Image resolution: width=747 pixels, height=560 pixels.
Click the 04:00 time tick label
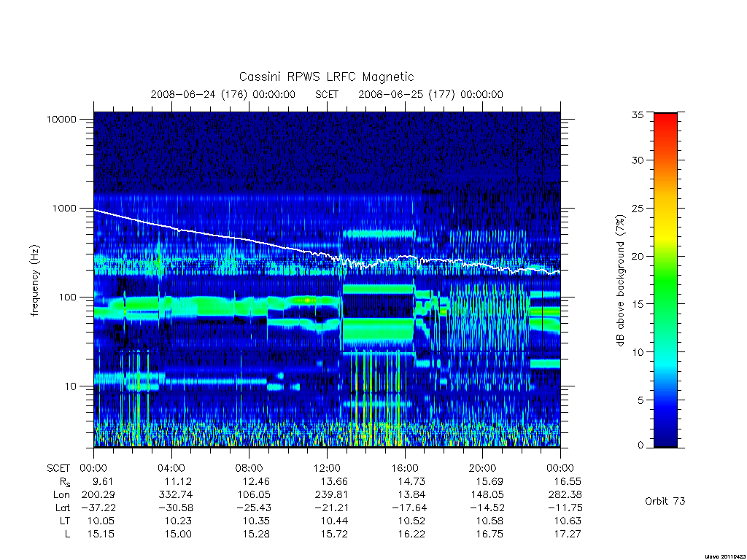(171, 468)
